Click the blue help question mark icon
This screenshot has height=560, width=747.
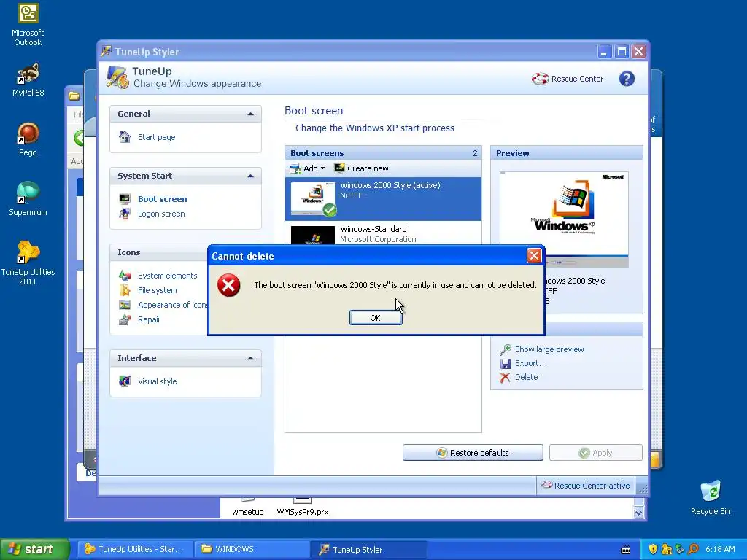[x=627, y=79]
